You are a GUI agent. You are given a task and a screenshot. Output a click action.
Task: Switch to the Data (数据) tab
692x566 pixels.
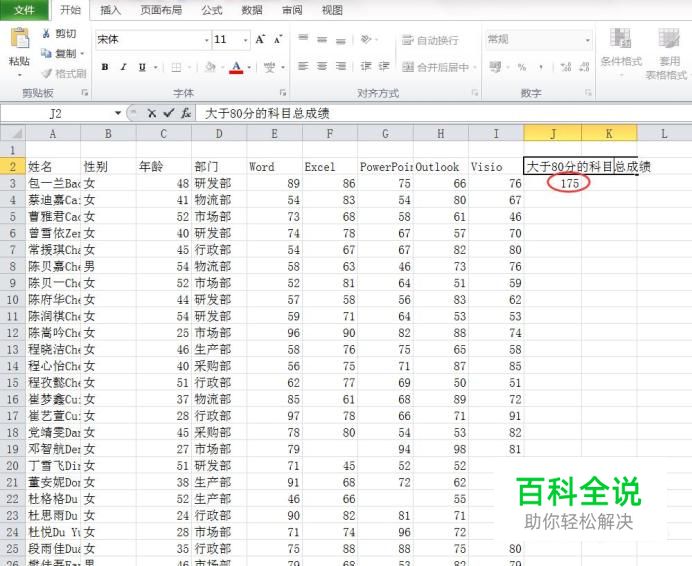point(252,10)
